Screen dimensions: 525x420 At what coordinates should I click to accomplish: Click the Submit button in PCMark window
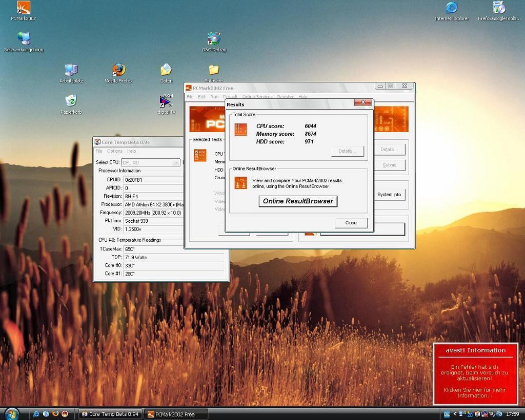[389, 165]
